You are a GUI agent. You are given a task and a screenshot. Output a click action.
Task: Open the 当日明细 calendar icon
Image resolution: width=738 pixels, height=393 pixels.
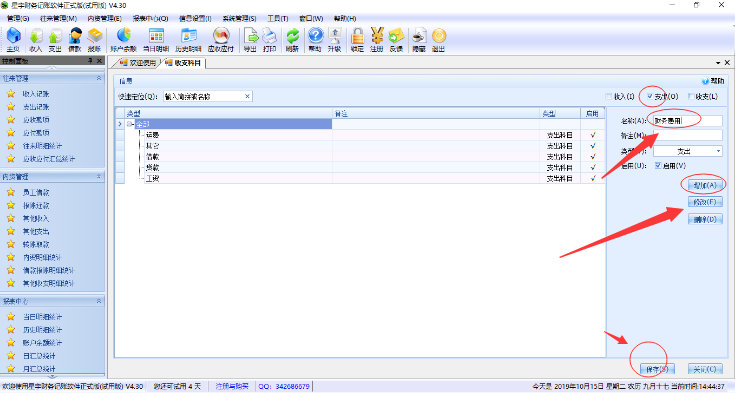pos(156,39)
